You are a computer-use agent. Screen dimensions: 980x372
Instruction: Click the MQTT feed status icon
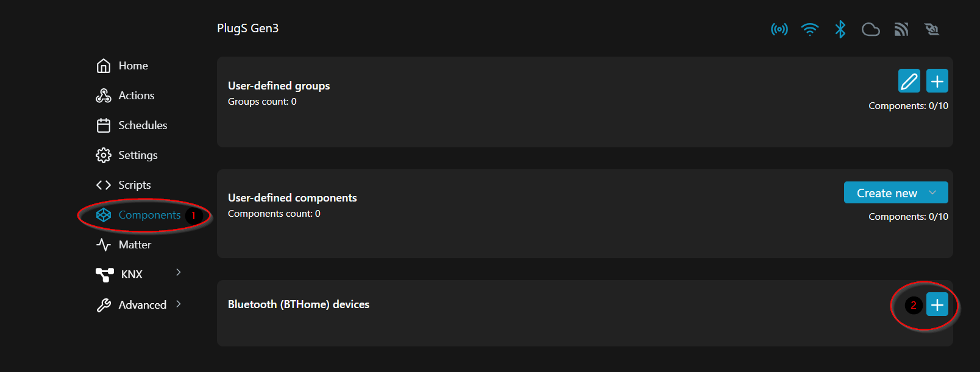[x=901, y=29]
